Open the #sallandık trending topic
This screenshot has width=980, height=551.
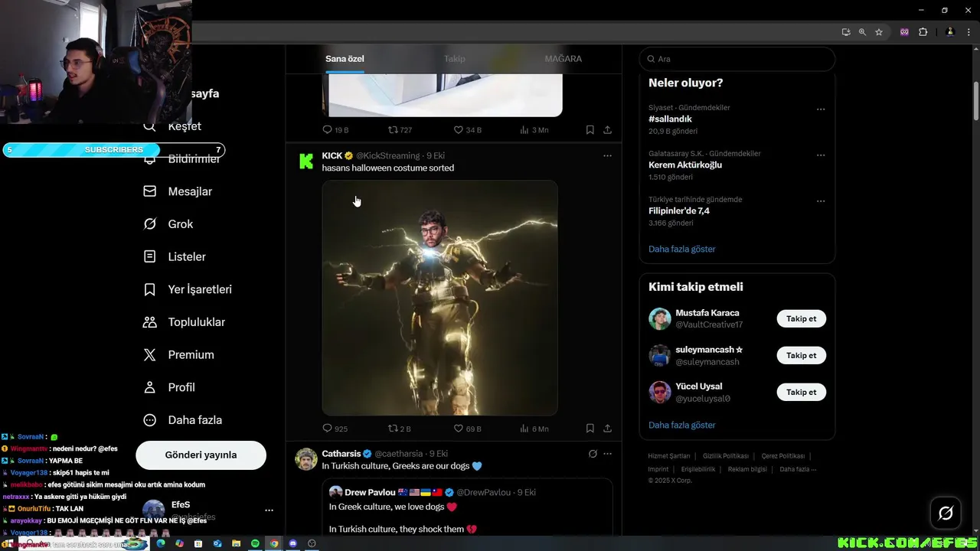[x=670, y=119]
